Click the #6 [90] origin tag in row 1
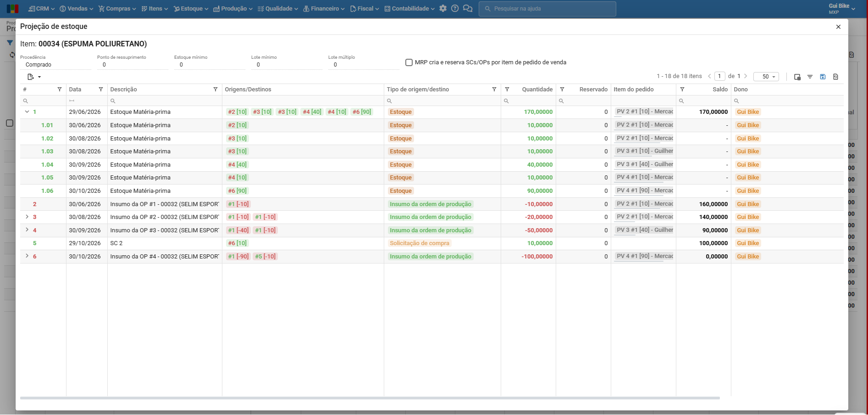868x415 pixels. point(362,112)
